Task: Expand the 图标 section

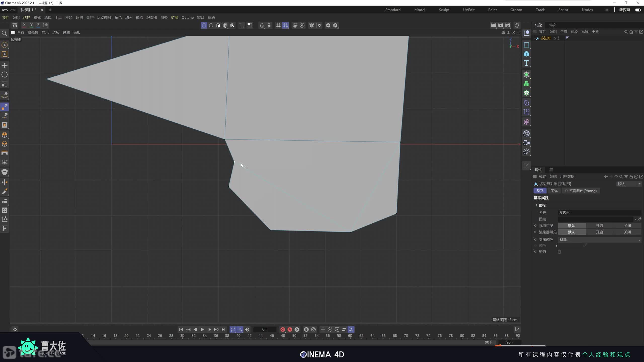Action: point(537,205)
